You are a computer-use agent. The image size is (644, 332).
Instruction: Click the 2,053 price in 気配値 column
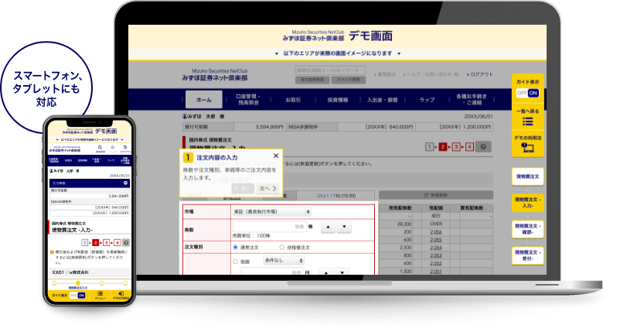pos(436,255)
